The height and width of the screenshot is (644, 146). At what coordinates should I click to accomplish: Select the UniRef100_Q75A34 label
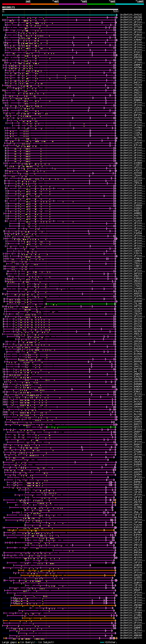coord(131,352)
